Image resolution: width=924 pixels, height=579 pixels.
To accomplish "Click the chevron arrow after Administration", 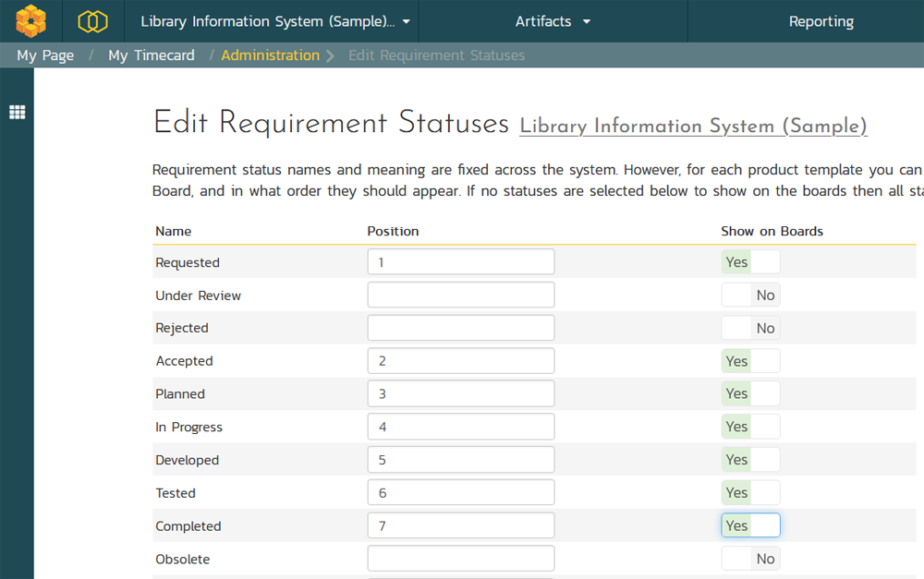I will pos(331,55).
